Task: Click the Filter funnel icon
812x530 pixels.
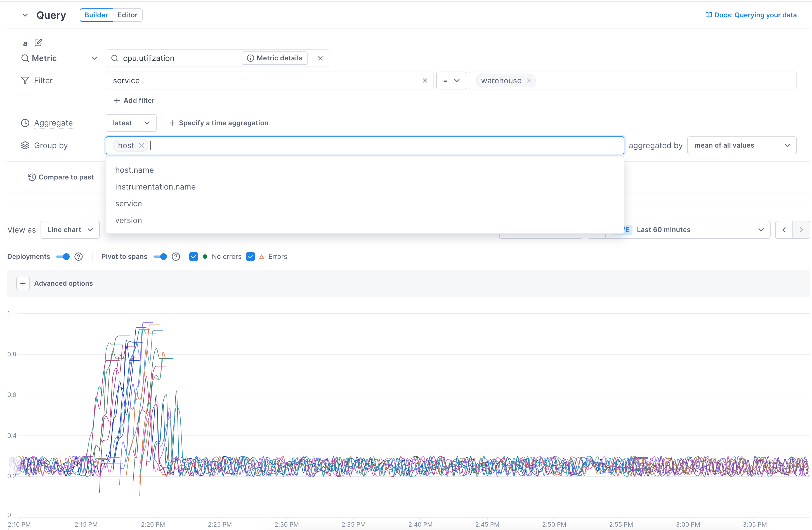Action: pos(25,81)
